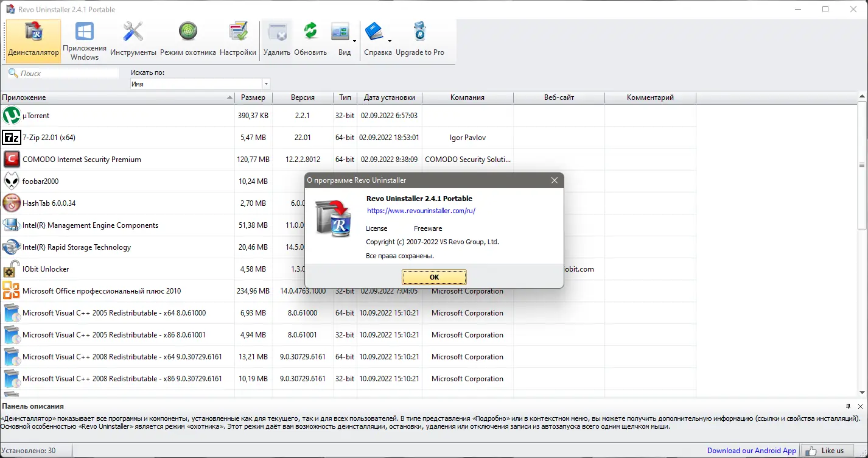The width and height of the screenshot is (868, 458).
Task: Open Настройки settings toolbar item
Action: click(238, 41)
